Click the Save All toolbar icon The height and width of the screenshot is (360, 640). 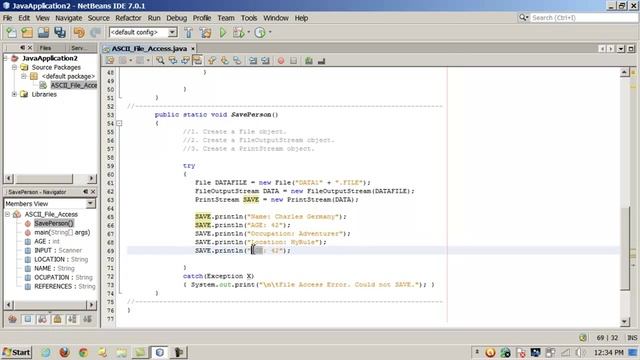pos(60,32)
